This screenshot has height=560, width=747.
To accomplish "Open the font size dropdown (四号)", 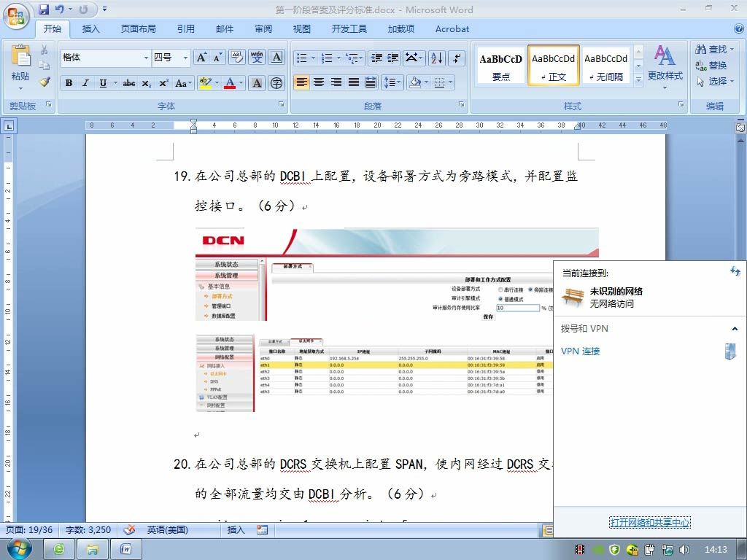I will (185, 58).
